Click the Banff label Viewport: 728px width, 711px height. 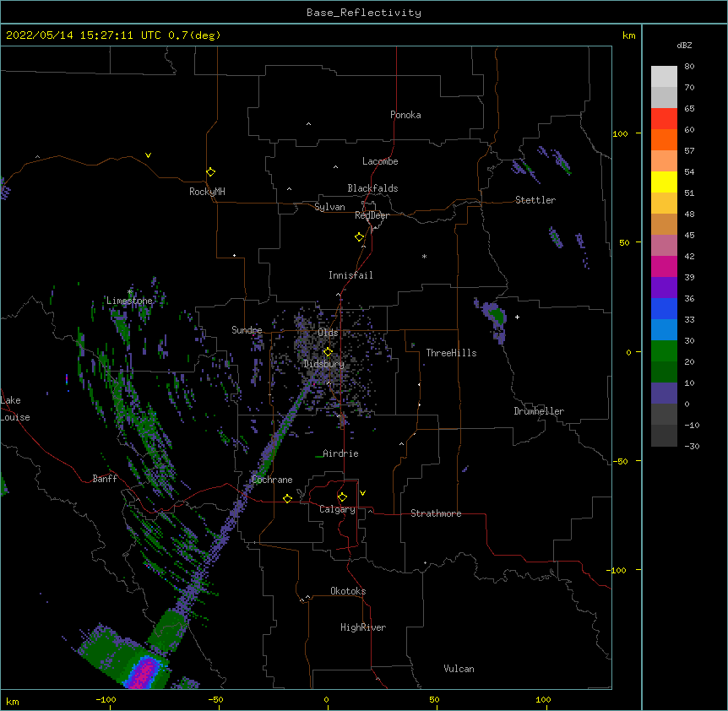tap(105, 479)
